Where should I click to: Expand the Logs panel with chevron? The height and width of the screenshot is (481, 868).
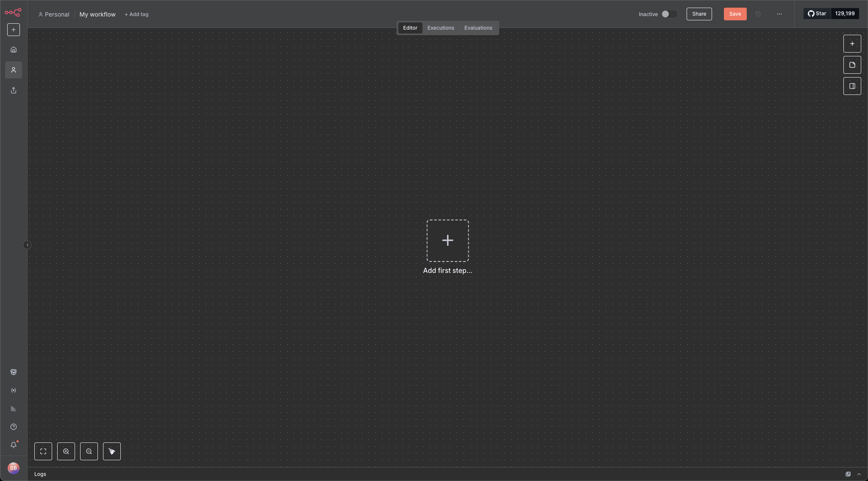[859, 474]
